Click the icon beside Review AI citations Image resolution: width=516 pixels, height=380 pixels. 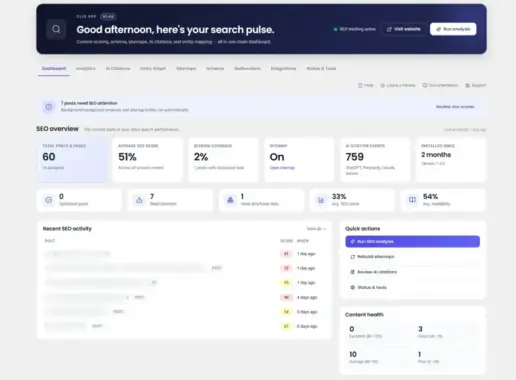[353, 272]
